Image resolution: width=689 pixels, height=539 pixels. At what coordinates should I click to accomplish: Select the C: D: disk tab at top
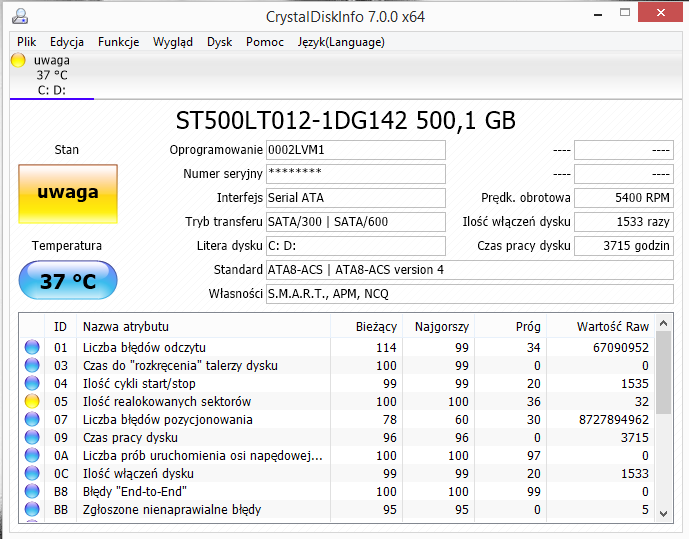click(52, 75)
